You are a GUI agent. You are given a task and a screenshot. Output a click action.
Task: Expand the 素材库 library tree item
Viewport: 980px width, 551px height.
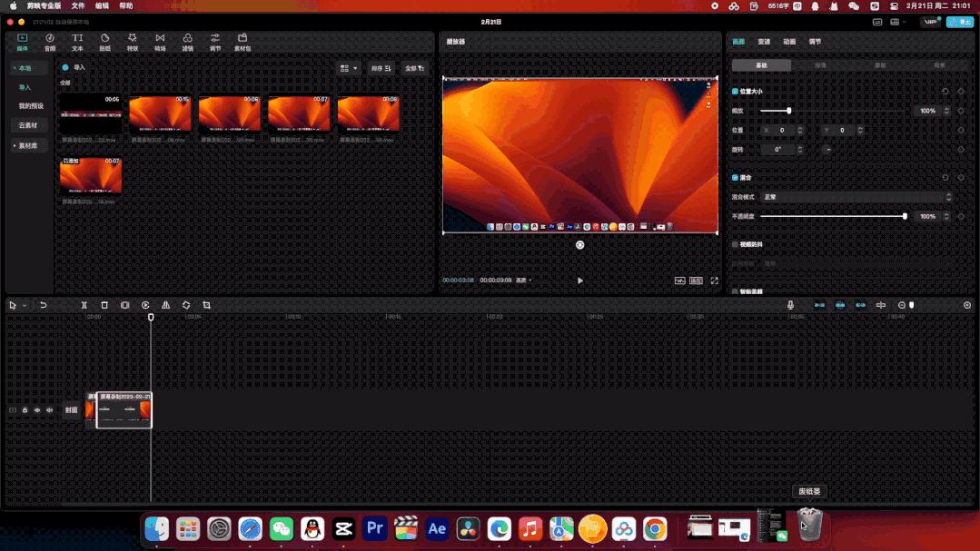(26, 145)
